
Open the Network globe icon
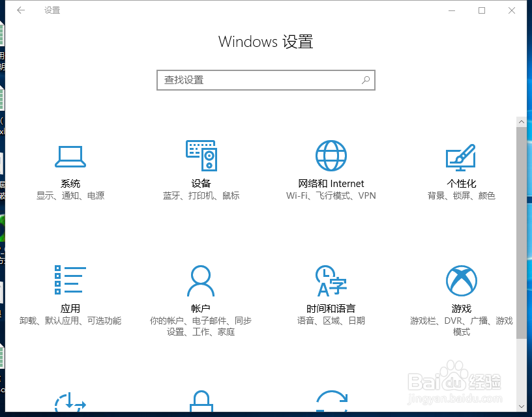[x=331, y=156]
